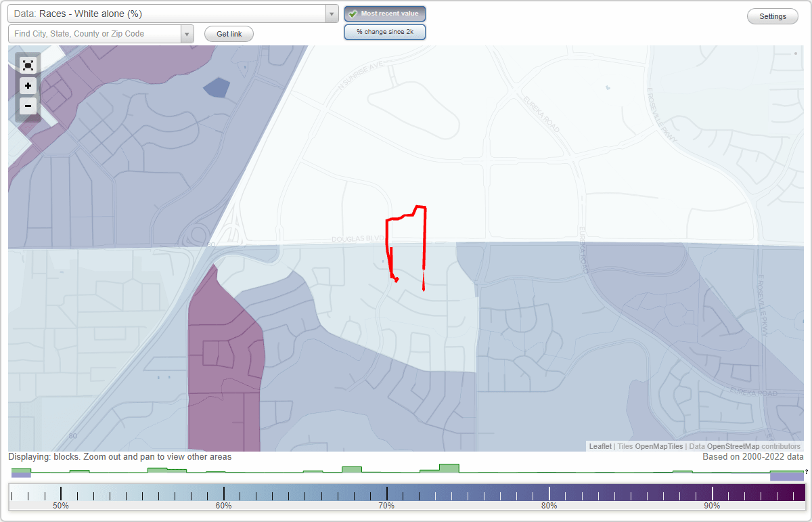Click the 70% mark on the color scale

tap(386, 493)
